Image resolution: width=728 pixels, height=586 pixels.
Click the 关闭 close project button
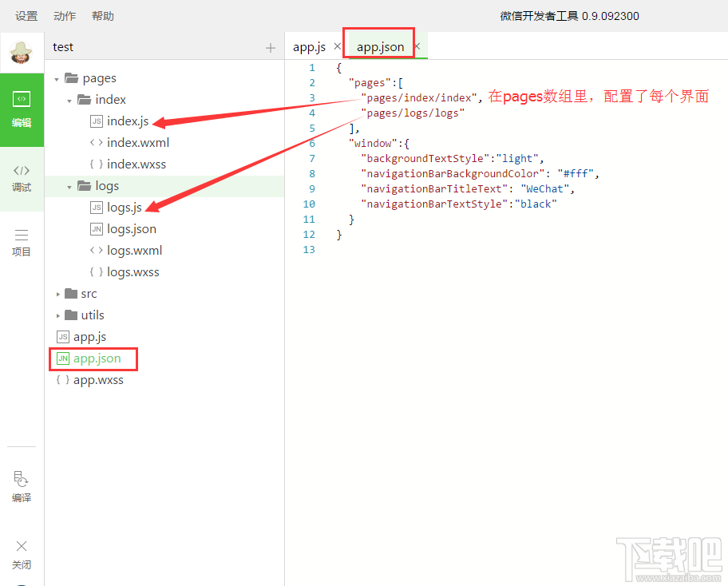(x=22, y=555)
